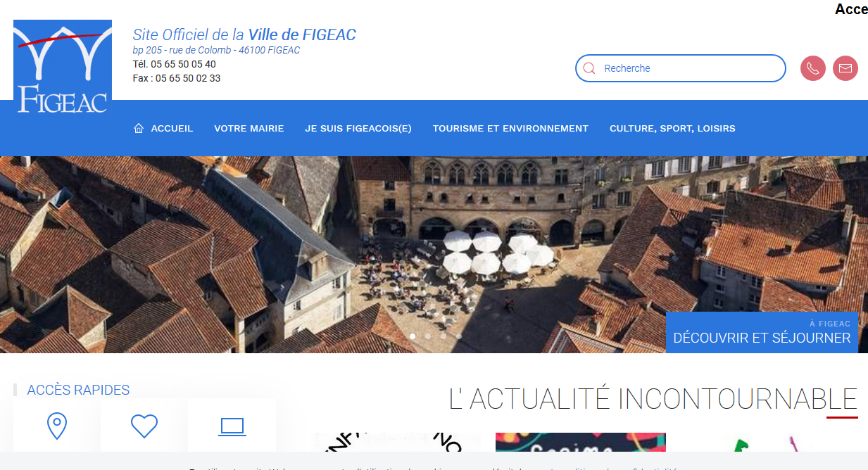This screenshot has width=868, height=470.
Task: Switch to the second carousel slide dot
Action: [428, 336]
